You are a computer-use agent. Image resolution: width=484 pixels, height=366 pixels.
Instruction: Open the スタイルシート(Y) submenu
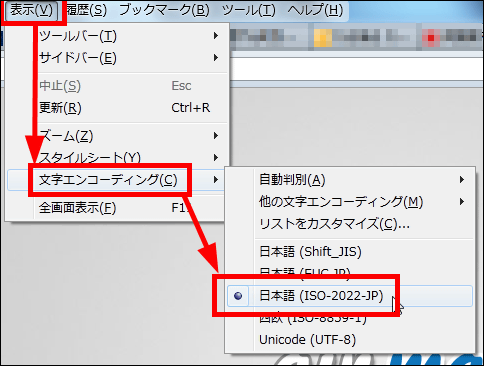[x=117, y=157]
